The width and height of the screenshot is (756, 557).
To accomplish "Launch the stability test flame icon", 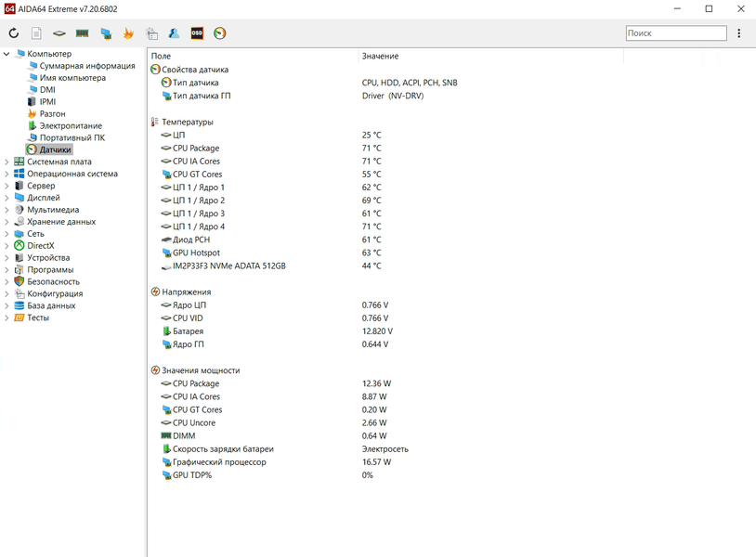I will point(128,33).
